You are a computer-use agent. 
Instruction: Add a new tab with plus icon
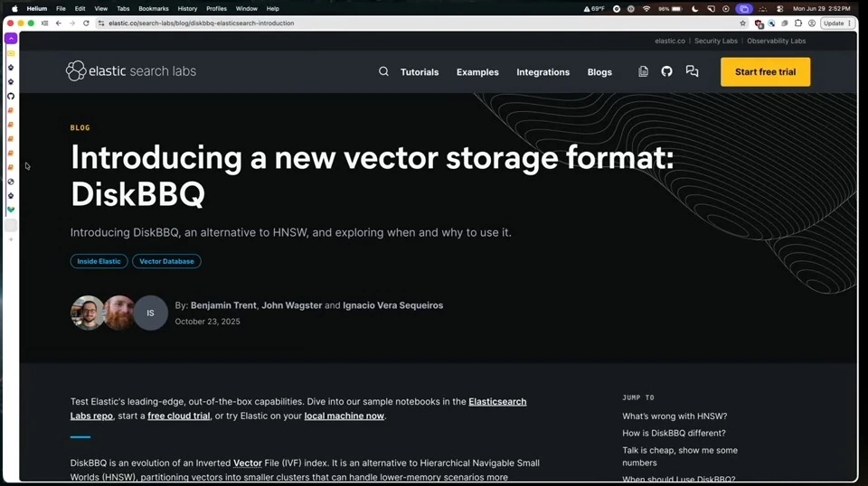[11, 239]
